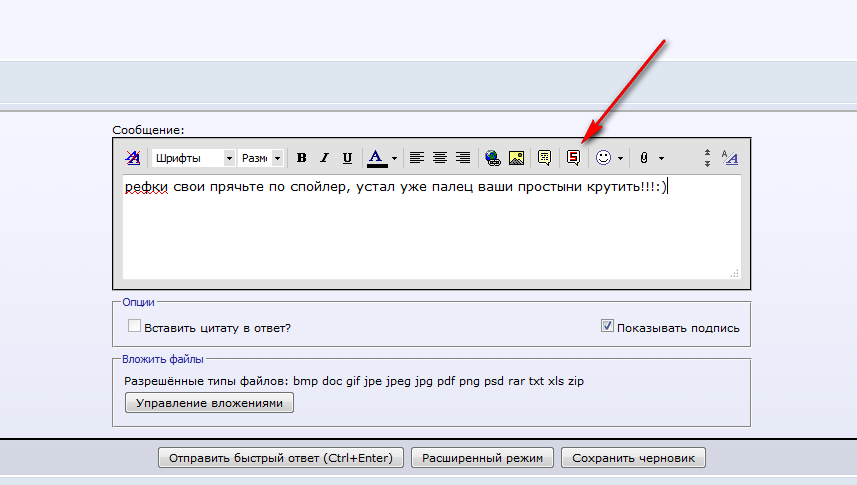Open the text color dropdown arrow
Viewport: 857px width, 485px height.
click(x=394, y=158)
